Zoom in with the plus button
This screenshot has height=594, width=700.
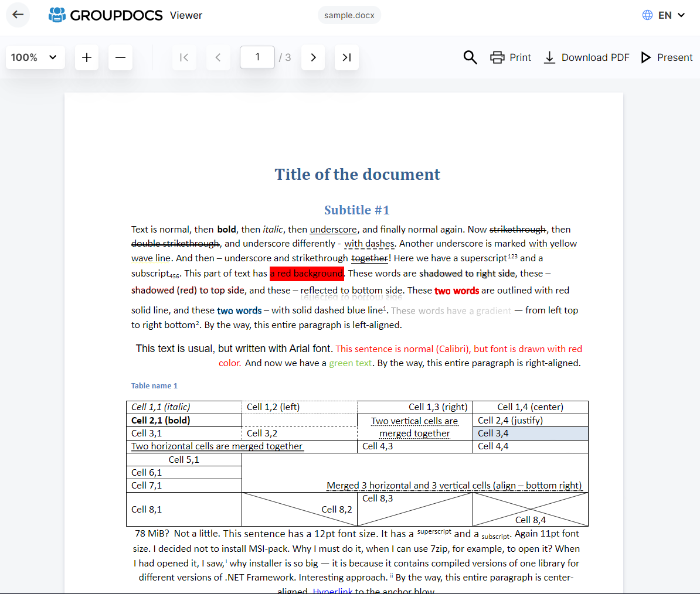click(87, 57)
